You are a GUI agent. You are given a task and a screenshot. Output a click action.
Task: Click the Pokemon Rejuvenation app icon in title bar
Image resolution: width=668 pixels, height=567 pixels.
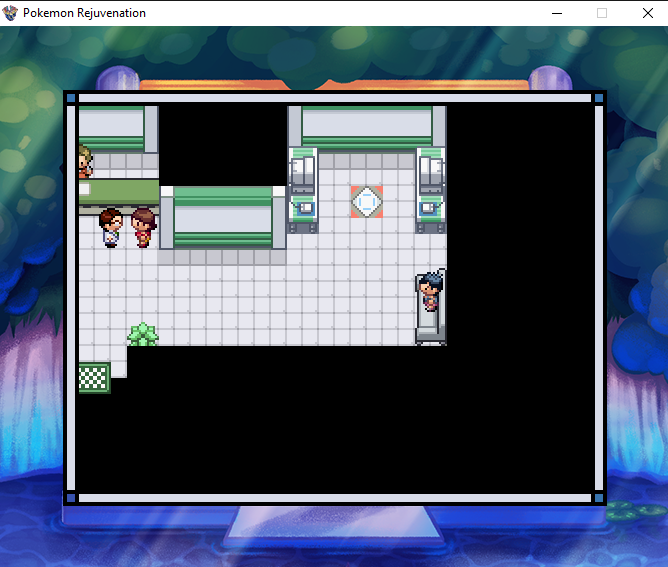coord(11,13)
